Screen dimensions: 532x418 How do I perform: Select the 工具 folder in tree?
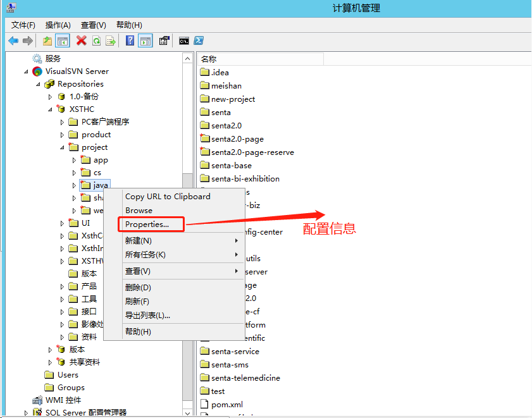pyautogui.click(x=83, y=299)
